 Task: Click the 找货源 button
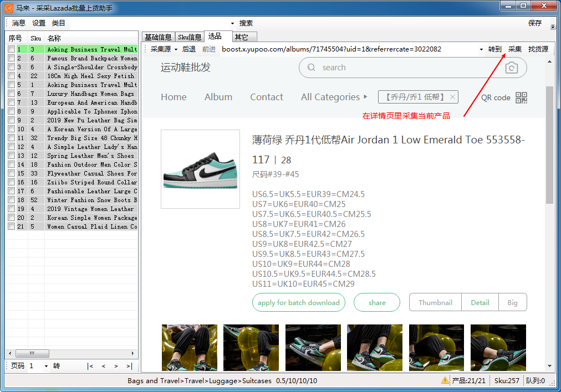538,49
